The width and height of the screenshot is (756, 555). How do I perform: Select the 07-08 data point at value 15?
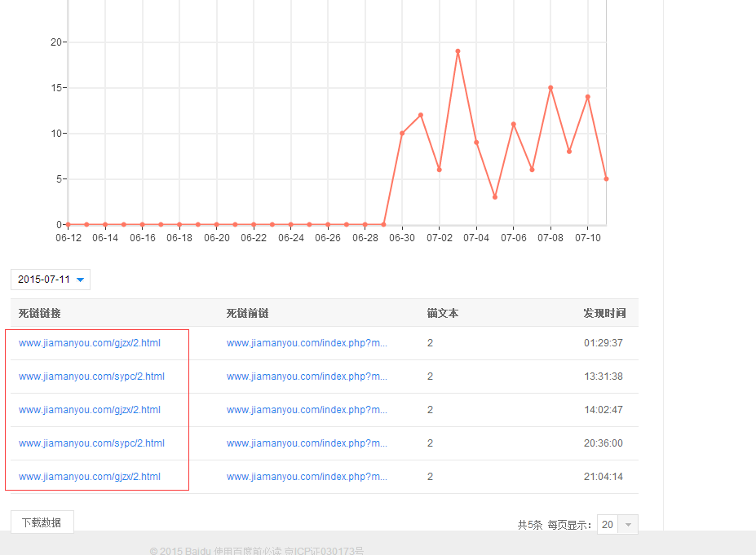[550, 87]
